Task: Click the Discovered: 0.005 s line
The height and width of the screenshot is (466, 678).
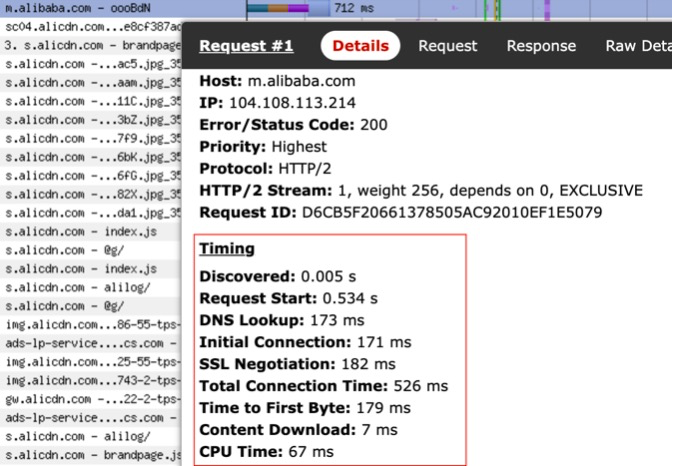Action: pos(278,276)
